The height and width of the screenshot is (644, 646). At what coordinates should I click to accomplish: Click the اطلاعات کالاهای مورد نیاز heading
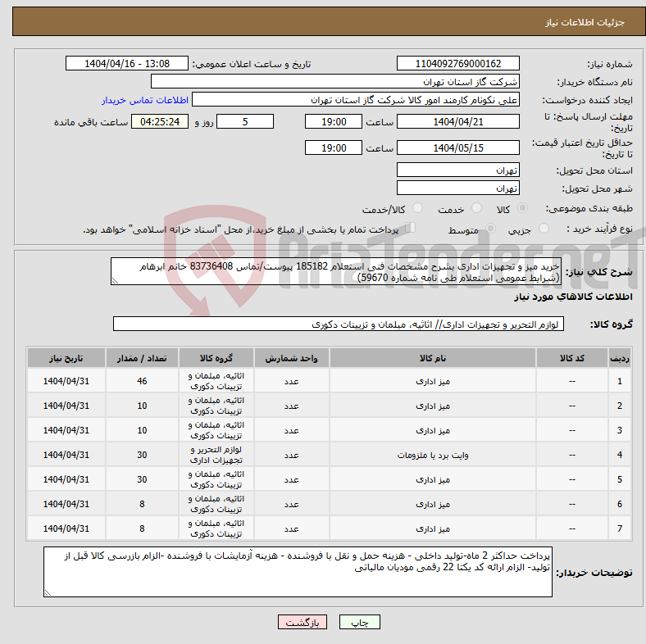click(x=573, y=297)
